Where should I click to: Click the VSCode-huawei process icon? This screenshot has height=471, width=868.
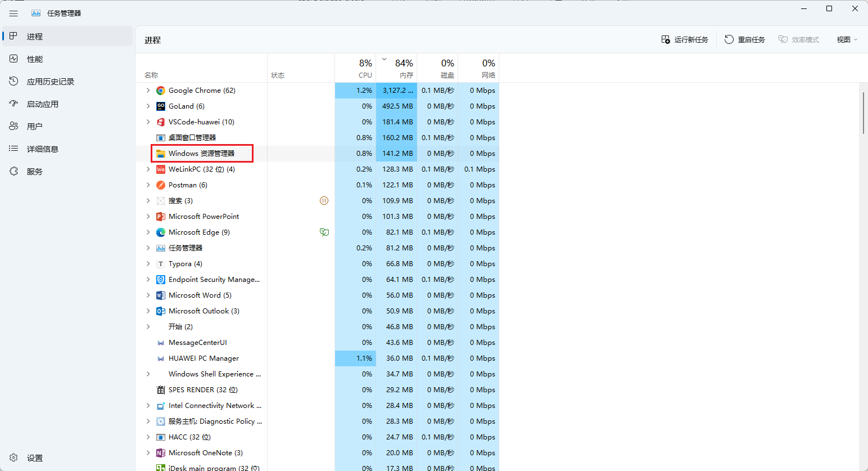(161, 122)
